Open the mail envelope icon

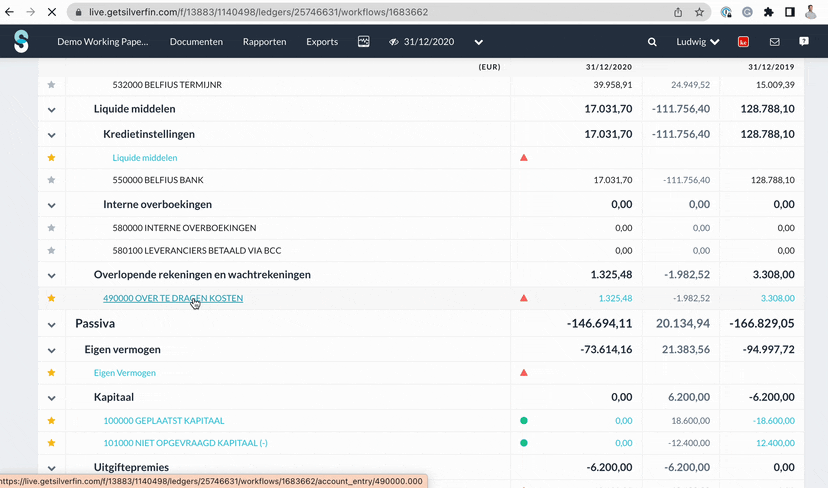(774, 42)
